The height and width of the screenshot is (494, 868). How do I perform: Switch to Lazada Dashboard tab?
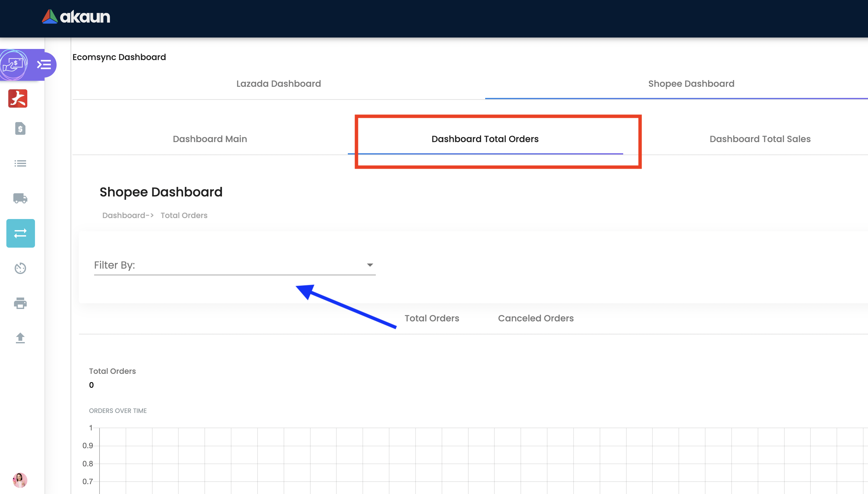click(278, 84)
